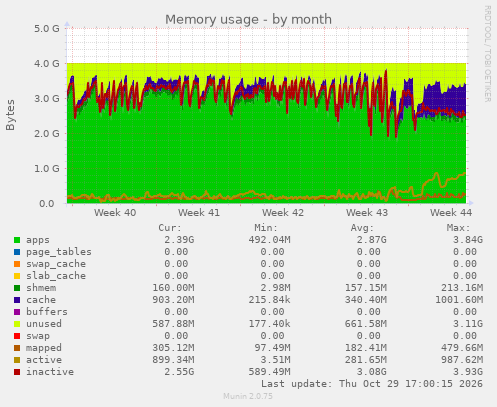Click the 'Week 43' axis label
Viewport: 497px width, 407px height.
367,213
